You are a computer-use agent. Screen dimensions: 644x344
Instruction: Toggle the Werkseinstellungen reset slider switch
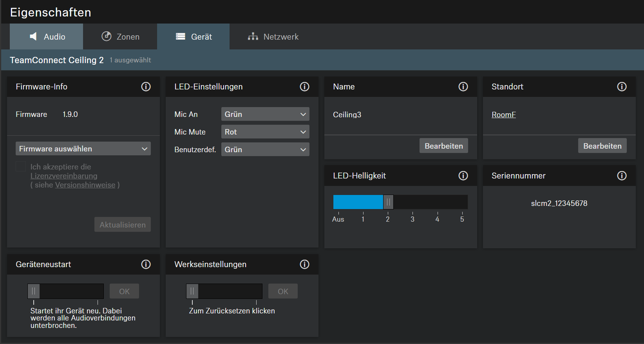point(192,291)
